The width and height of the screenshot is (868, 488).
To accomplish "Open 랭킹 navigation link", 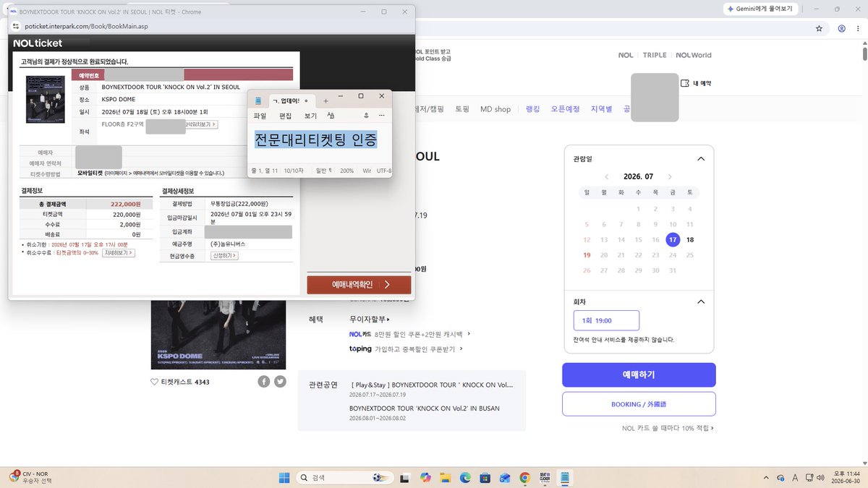I will [533, 109].
